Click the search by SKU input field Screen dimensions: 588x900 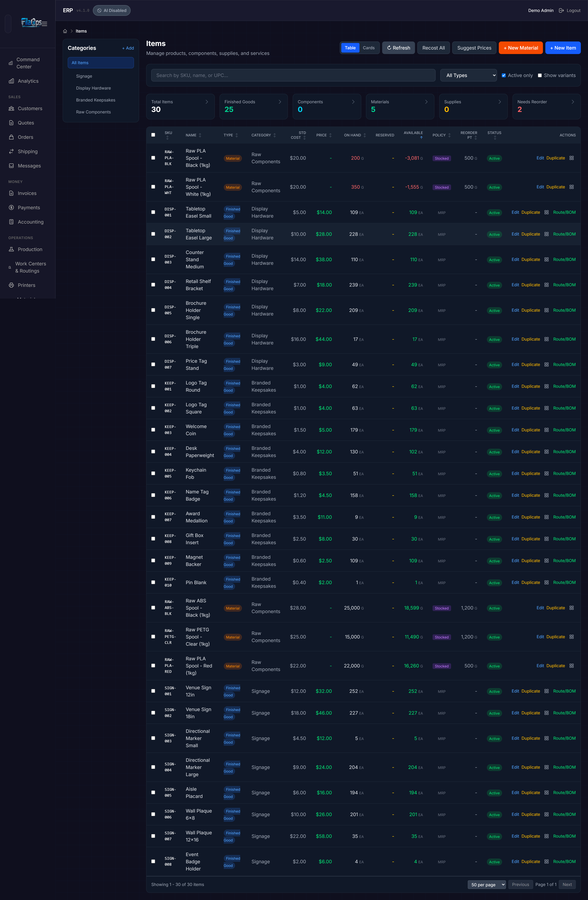tap(293, 75)
